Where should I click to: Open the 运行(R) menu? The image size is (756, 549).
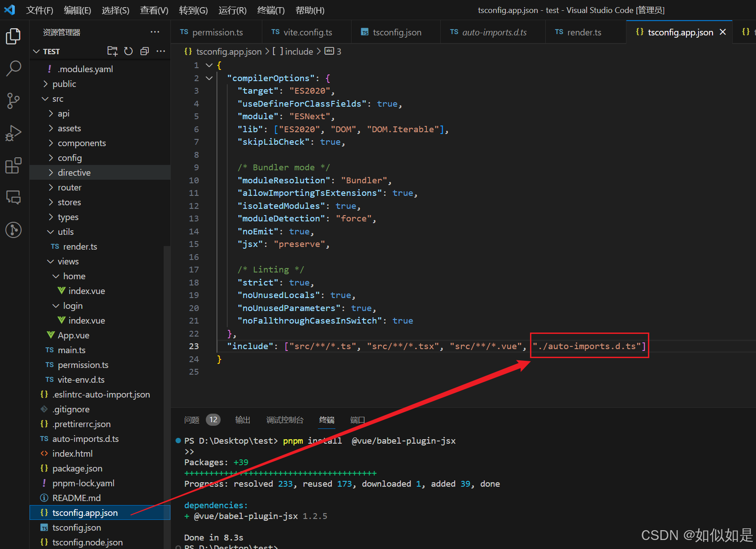coord(232,10)
